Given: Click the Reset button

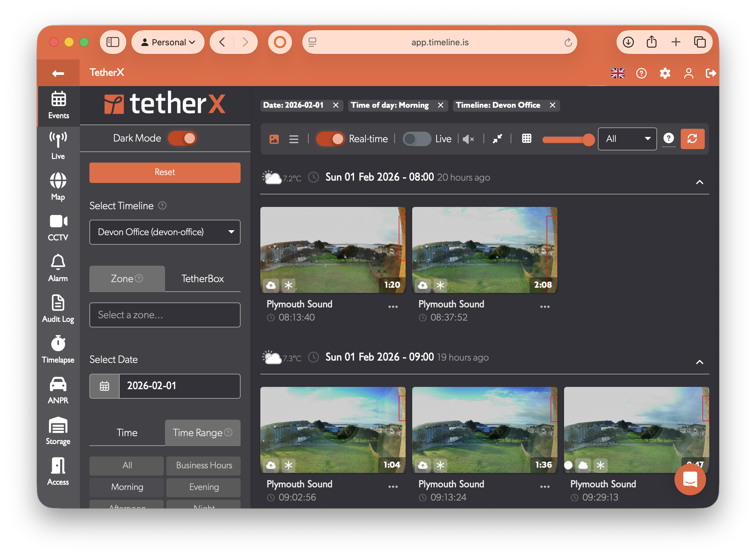Looking at the screenshot, I should tap(164, 172).
